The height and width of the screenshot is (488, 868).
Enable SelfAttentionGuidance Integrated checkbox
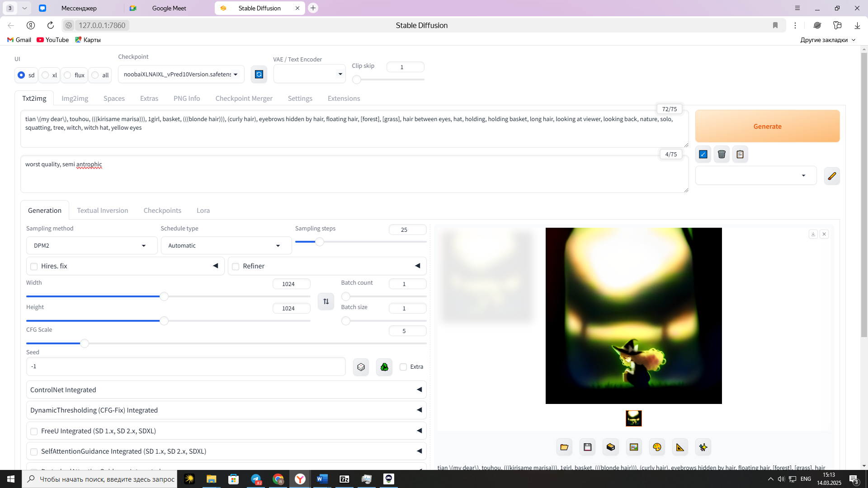[34, 452]
